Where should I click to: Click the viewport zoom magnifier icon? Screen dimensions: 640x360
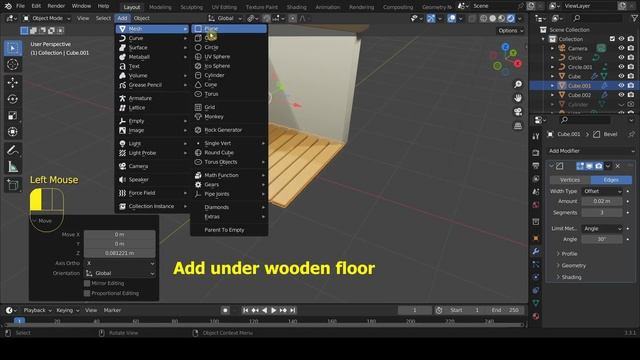click(x=518, y=84)
